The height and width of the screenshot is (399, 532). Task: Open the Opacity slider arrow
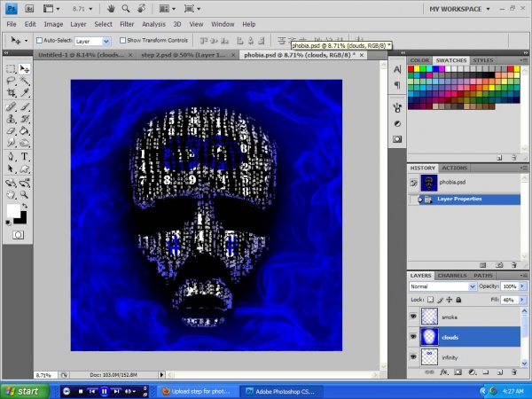point(522,286)
